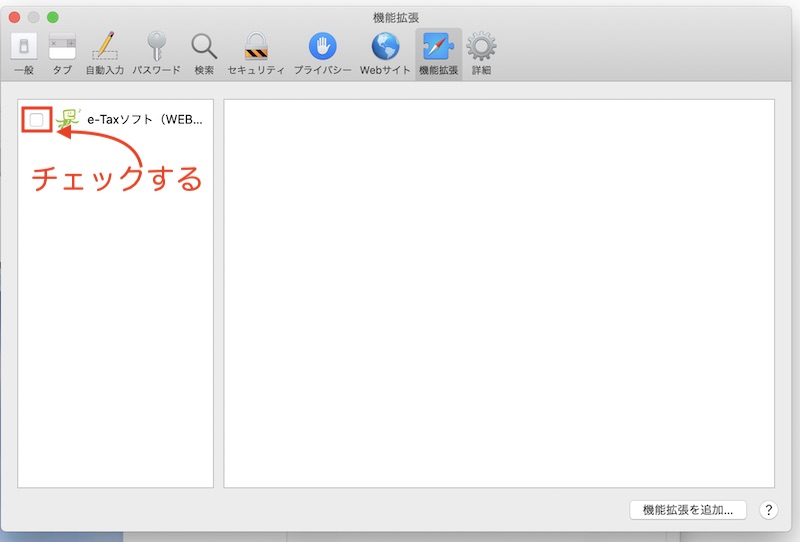Click the 機能拡張を追加... button
The image size is (800, 542).
click(688, 510)
